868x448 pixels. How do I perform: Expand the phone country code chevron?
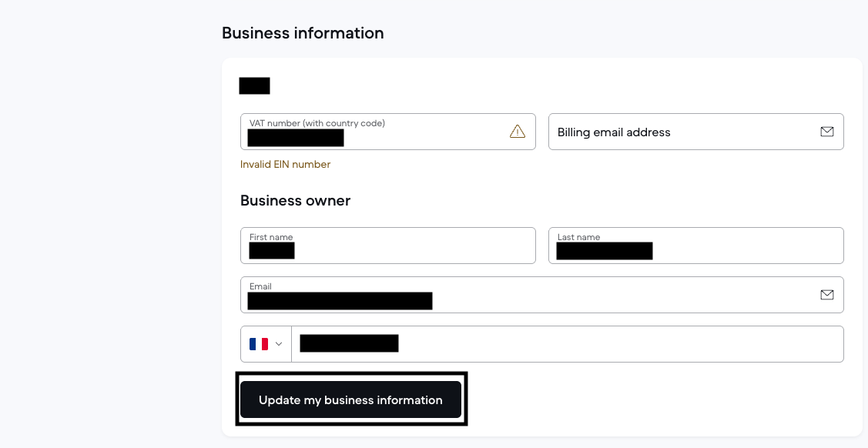(x=279, y=344)
